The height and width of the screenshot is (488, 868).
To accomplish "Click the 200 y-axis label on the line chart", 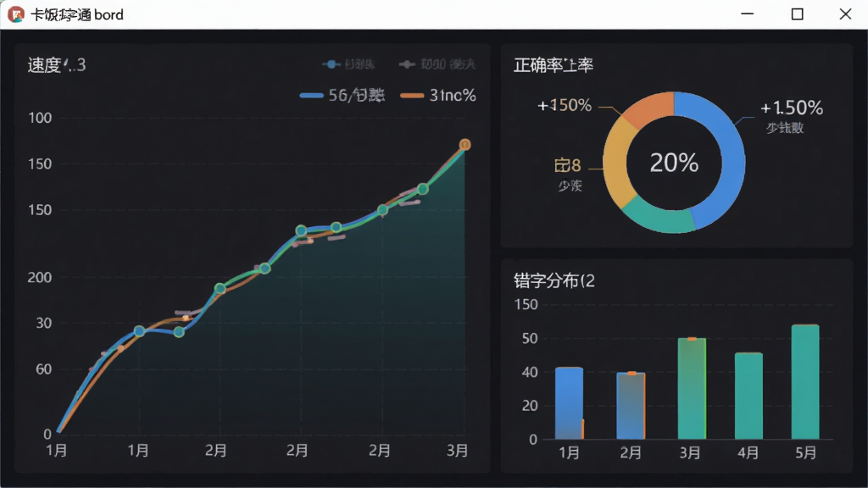I will (x=40, y=277).
